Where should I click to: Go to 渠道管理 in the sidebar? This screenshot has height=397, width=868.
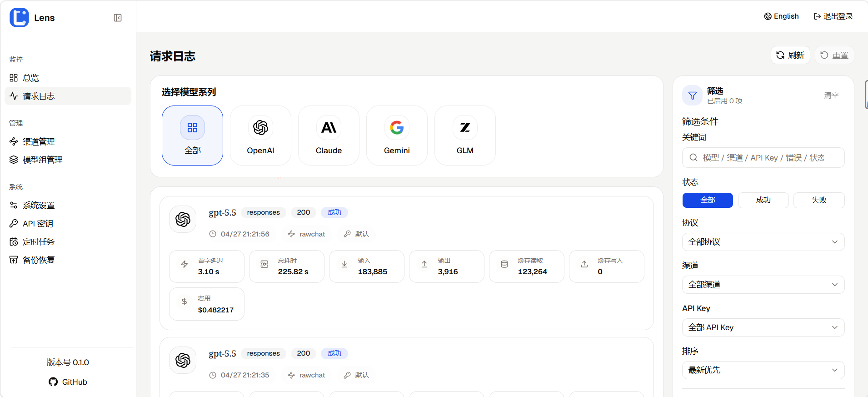click(x=39, y=141)
